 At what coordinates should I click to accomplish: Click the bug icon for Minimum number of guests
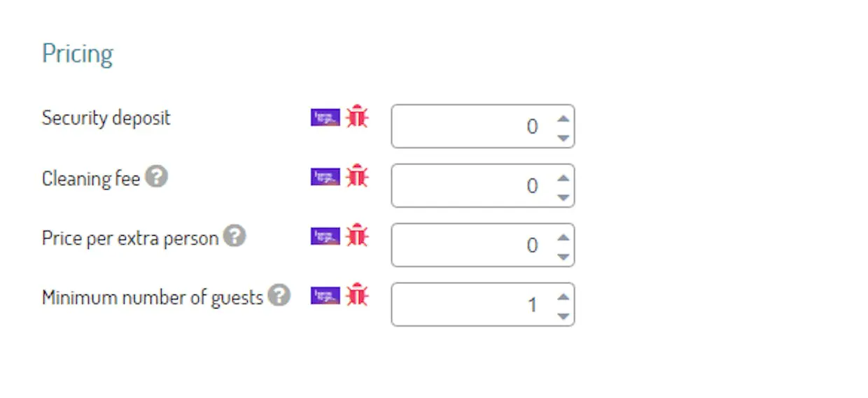tap(357, 295)
